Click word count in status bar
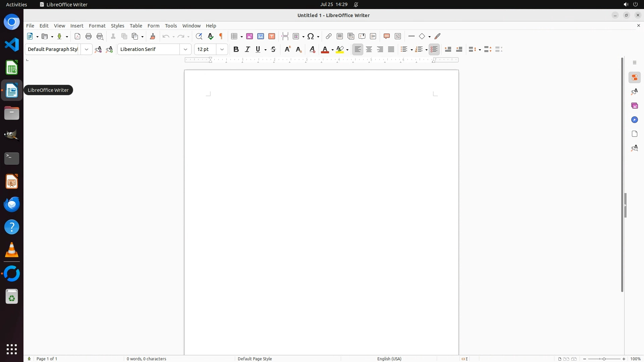This screenshot has width=644, height=362. click(x=146, y=359)
